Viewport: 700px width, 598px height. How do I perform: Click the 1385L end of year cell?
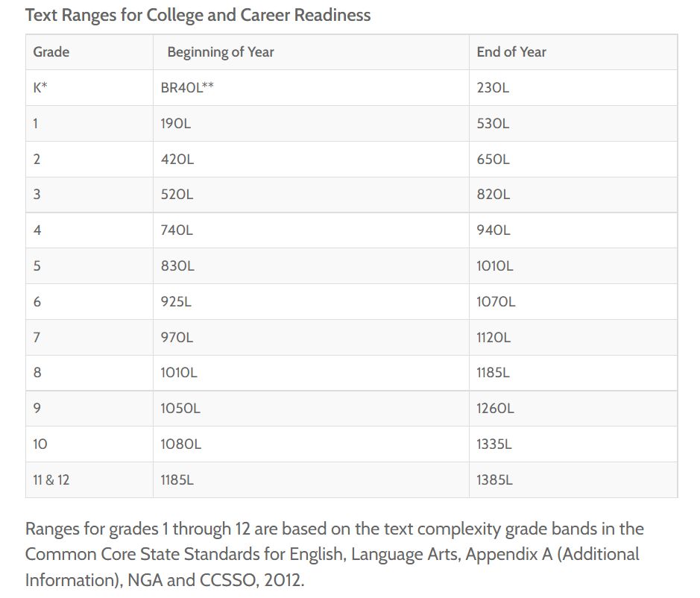click(x=494, y=480)
